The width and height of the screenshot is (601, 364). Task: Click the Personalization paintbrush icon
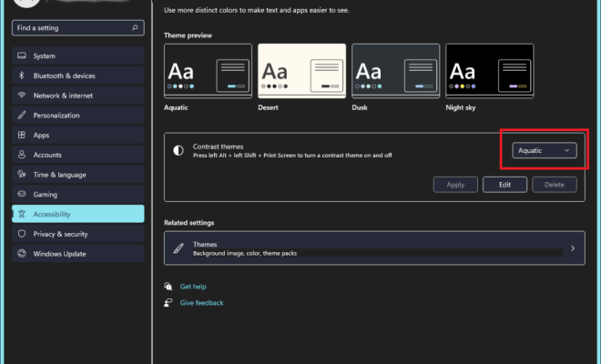22,115
